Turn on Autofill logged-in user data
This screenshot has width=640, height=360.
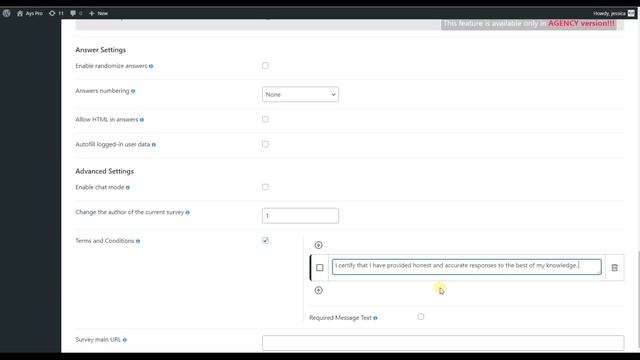pos(265,144)
